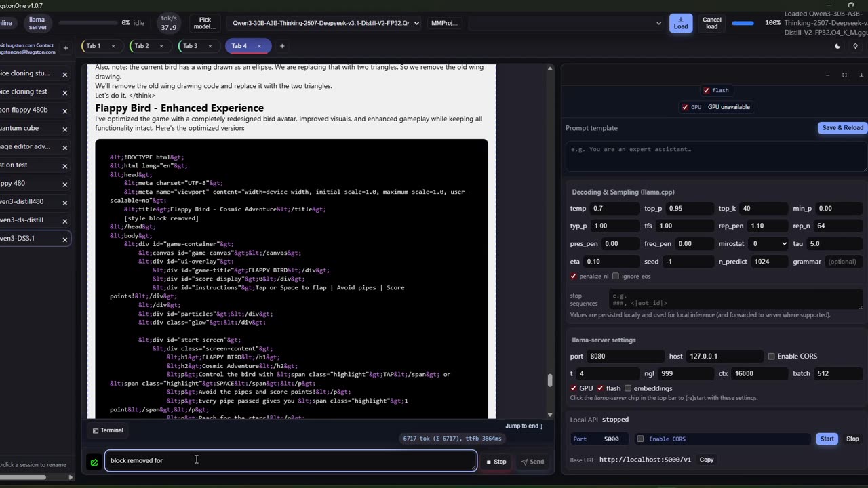Image resolution: width=868 pixels, height=488 pixels.
Task: Click the temp value field
Action: [614, 208]
